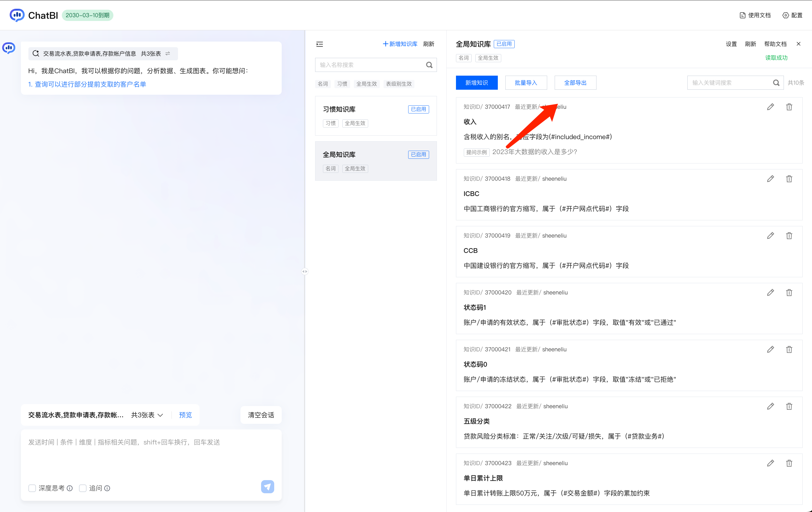Screen dimensions: 812x512
Task: Open suggested question about 提前支取 customers
Action: pos(87,84)
